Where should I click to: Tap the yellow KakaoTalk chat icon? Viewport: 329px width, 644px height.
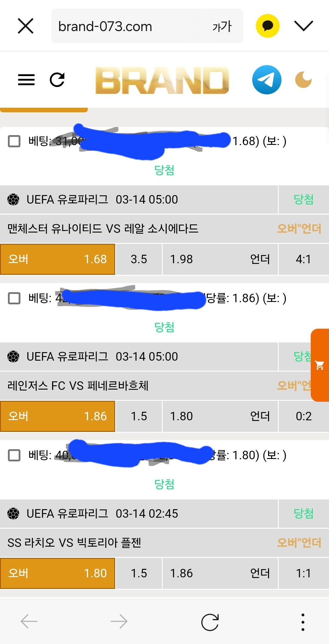267,26
